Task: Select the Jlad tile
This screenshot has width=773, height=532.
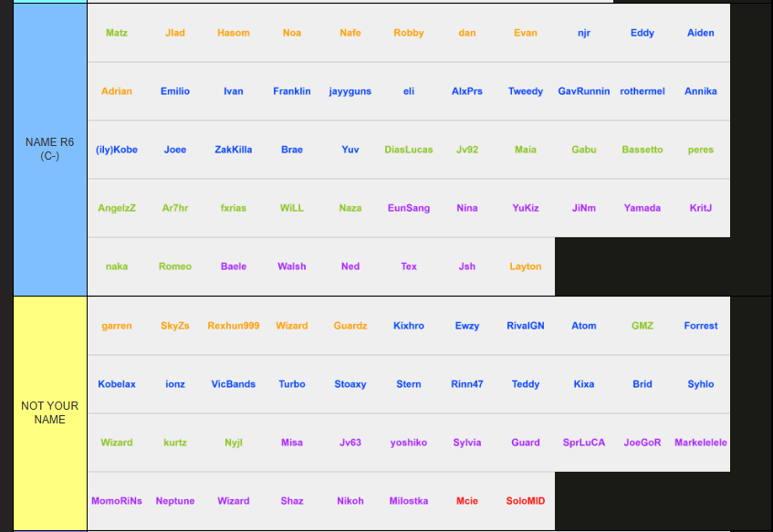Action: click(175, 33)
